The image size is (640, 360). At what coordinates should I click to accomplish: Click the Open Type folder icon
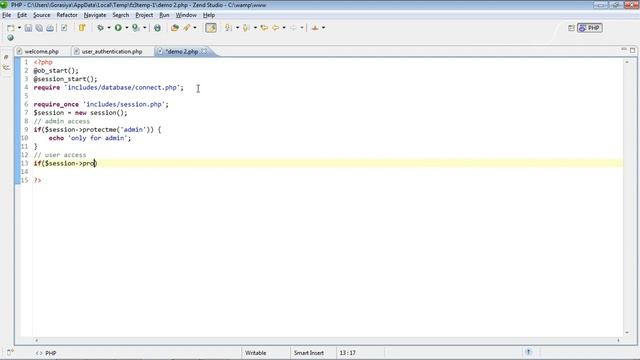pyautogui.click(x=175, y=28)
